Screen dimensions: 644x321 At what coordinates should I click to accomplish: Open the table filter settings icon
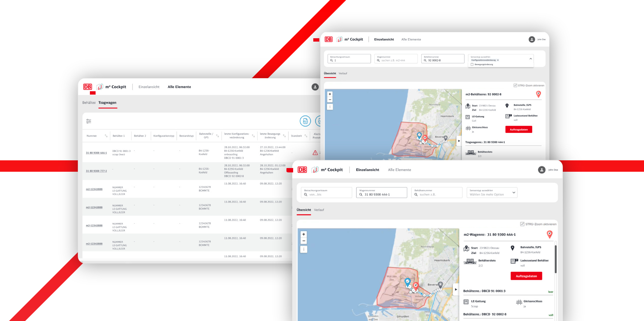pos(88,121)
